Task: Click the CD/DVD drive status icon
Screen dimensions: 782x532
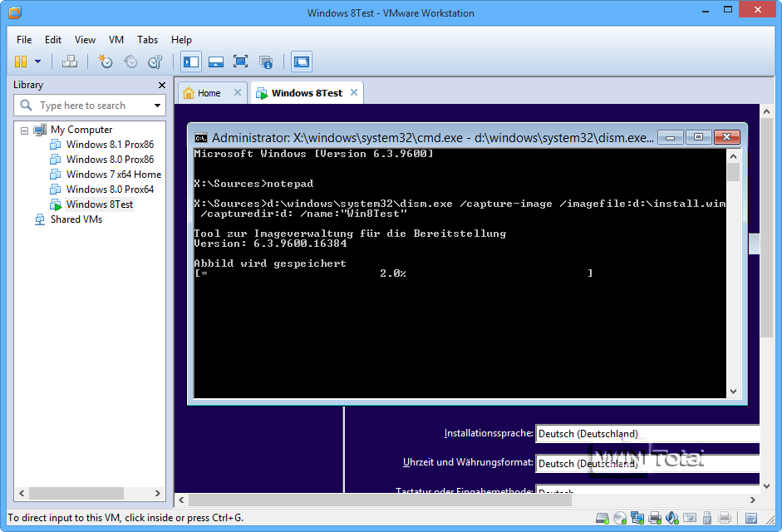Action: pos(620,519)
